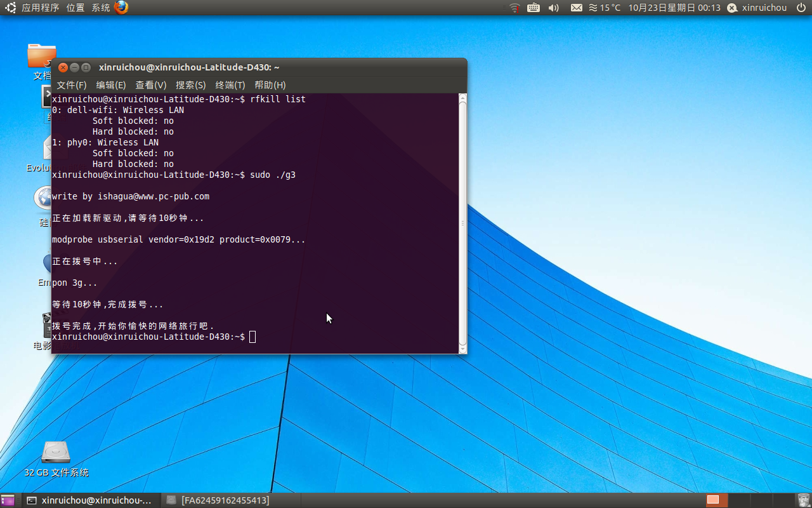
Task: Open the terminal 搜索(S) menu
Action: tap(191, 85)
